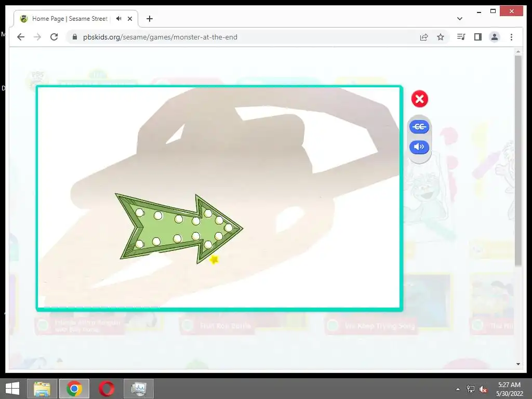The image size is (532, 399).
Task: View site security lock information
Action: 75,37
